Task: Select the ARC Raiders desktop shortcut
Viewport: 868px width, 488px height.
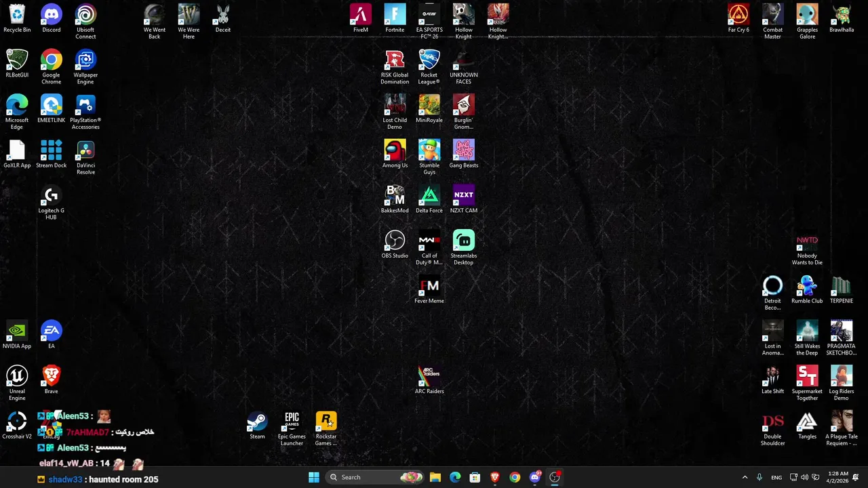Action: coord(429,380)
